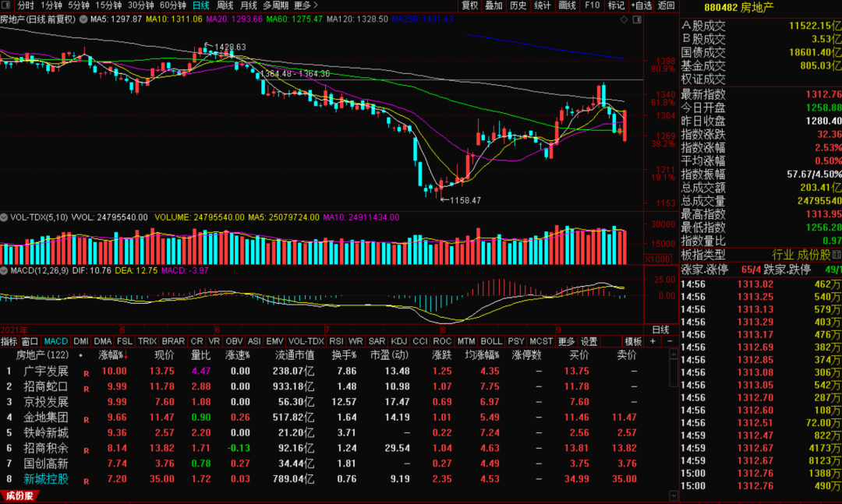Select the VR indicator tab

[214, 341]
